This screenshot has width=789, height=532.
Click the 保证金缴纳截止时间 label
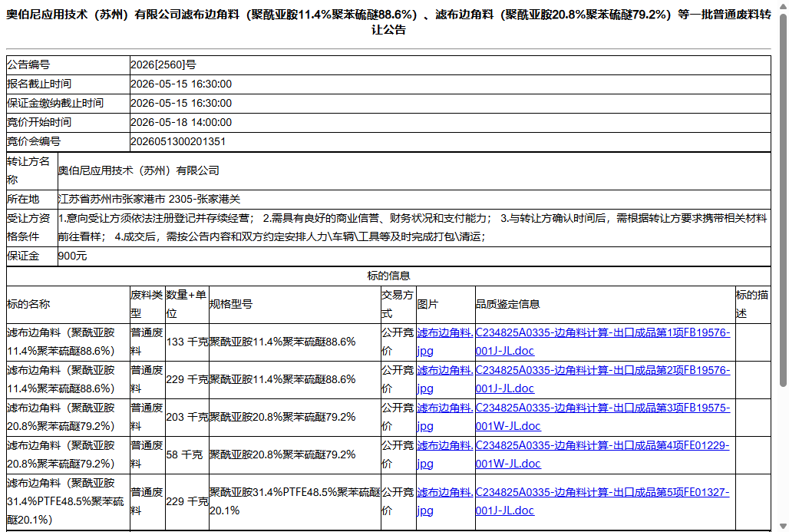click(x=55, y=103)
